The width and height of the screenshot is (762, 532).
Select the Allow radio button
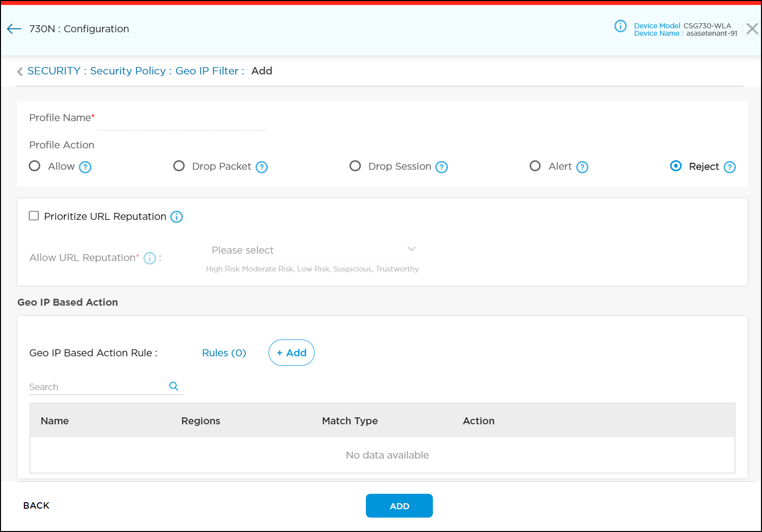click(35, 166)
